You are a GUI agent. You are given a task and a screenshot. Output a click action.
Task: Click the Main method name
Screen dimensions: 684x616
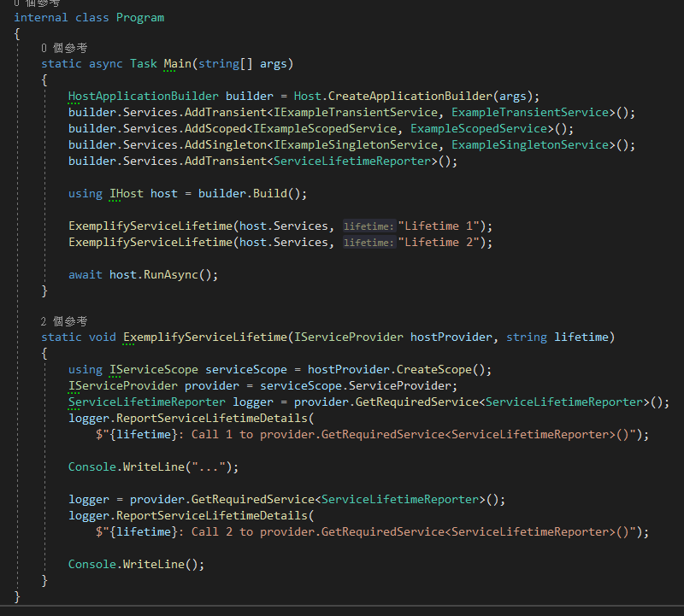click(x=178, y=64)
